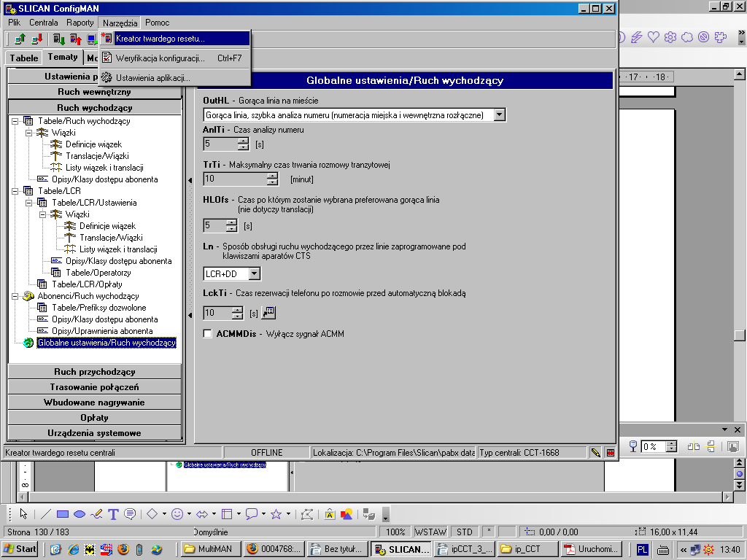Viewport: 747px width, 560px height.
Task: Open the Pomoc menu
Action: [158, 23]
